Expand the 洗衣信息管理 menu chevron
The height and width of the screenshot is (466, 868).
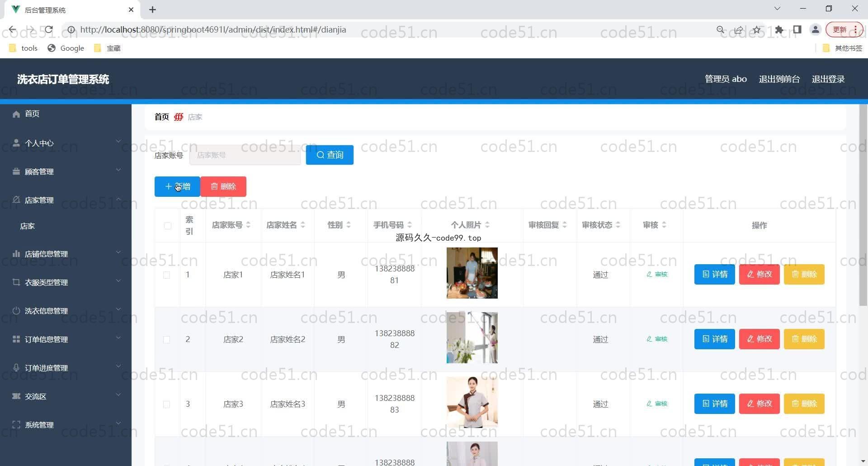tap(118, 309)
